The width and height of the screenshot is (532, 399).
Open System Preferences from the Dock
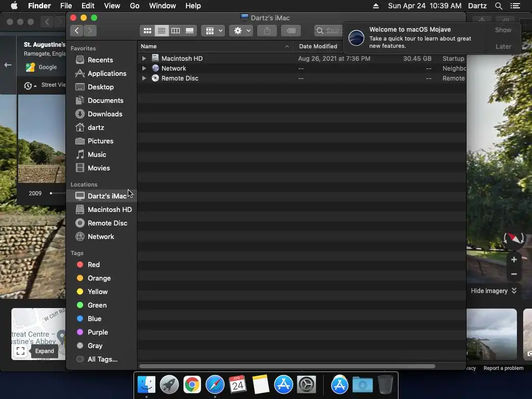(x=307, y=385)
